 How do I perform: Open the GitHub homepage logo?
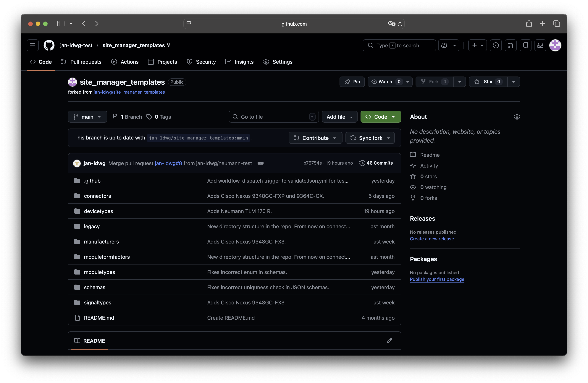[x=49, y=46]
